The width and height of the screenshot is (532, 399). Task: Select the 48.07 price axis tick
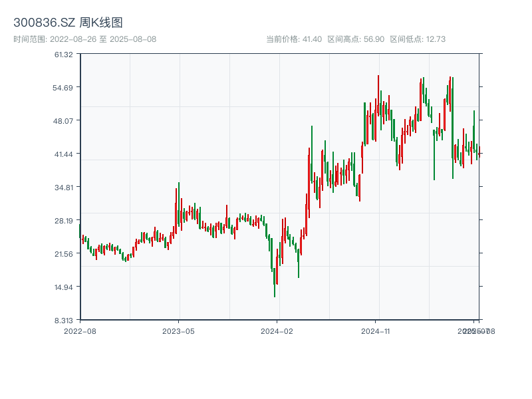tap(65, 121)
